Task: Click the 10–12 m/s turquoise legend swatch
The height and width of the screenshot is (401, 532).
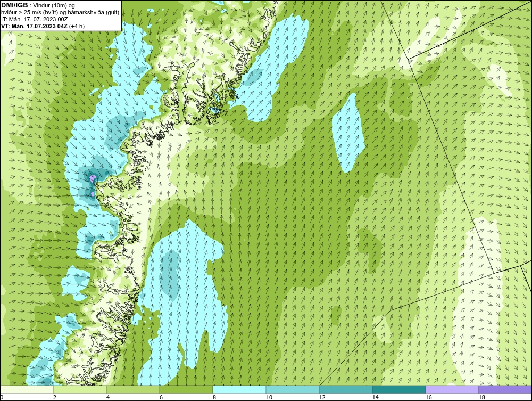Action: click(293, 390)
